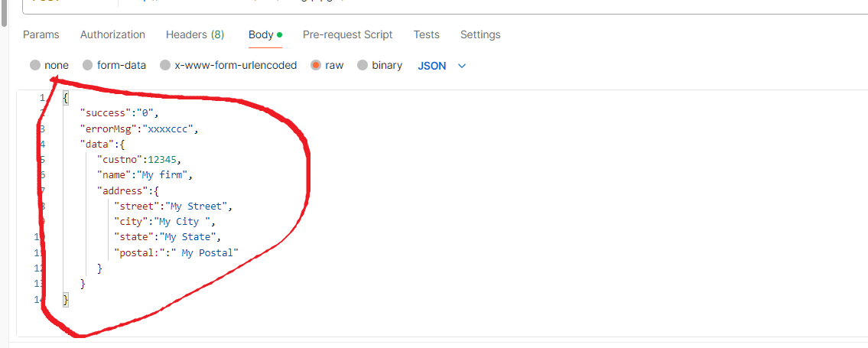Open the Authorization tab
Viewport: 868px width, 348px height.
[x=112, y=34]
